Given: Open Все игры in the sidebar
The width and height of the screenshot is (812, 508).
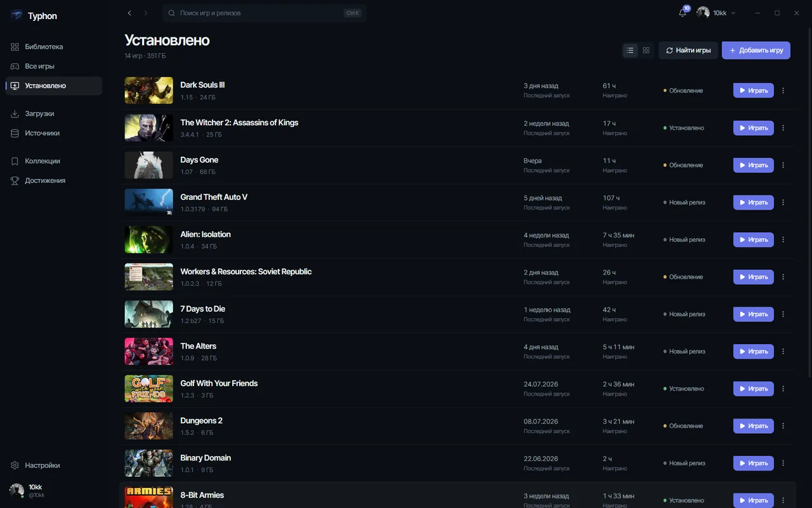Looking at the screenshot, I should tap(54, 66).
